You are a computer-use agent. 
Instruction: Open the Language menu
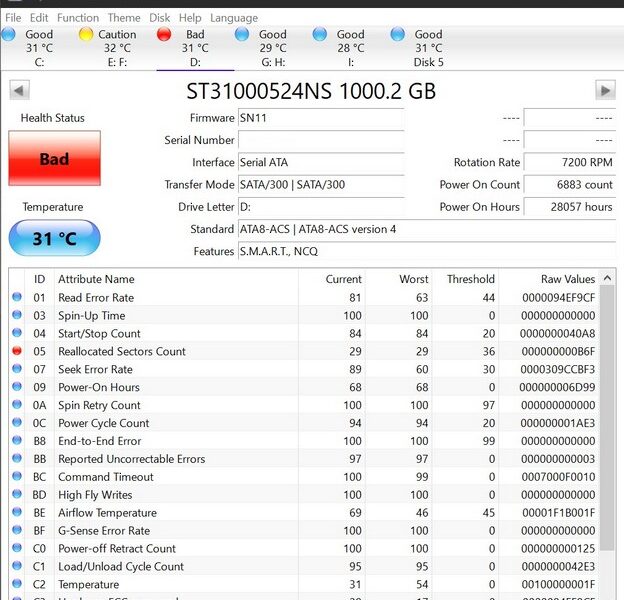coord(234,18)
